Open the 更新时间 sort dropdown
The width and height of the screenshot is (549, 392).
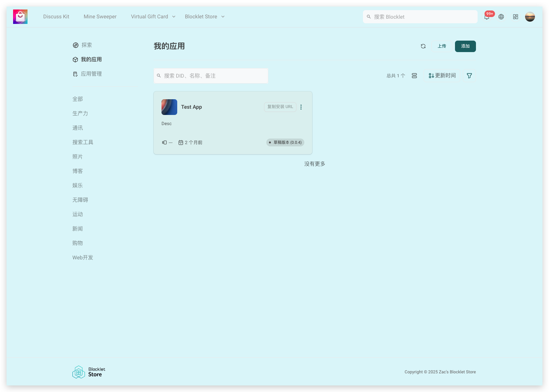[x=442, y=76]
